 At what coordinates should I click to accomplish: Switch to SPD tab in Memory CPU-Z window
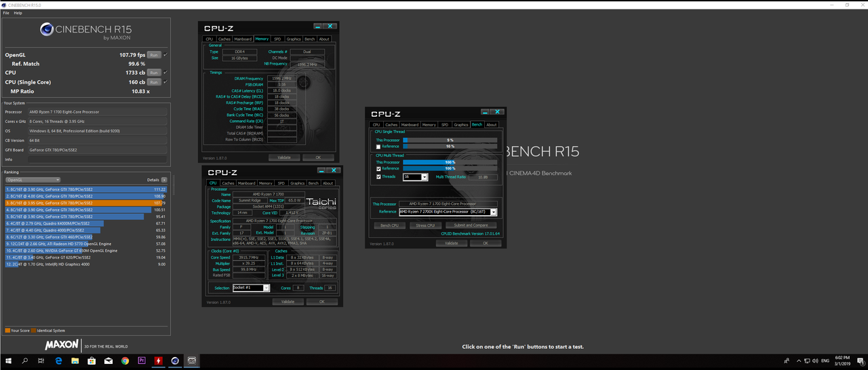coord(277,39)
